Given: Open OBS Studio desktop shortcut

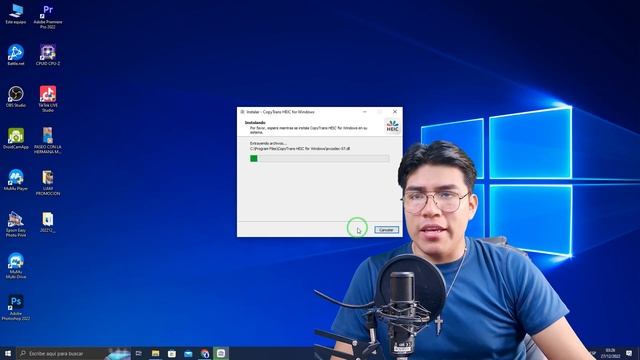Looking at the screenshot, I should point(16,97).
